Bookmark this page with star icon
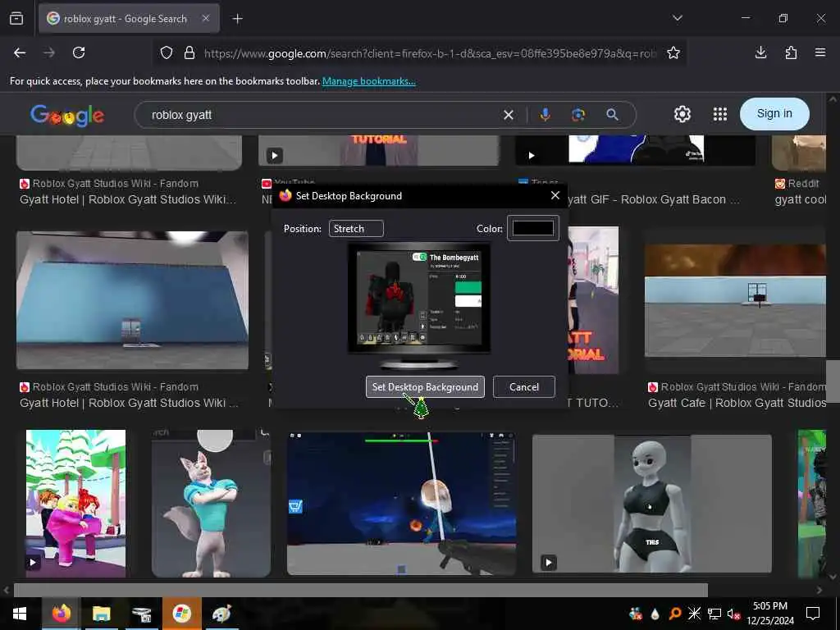Viewport: 840px width, 630px height. pos(673,53)
